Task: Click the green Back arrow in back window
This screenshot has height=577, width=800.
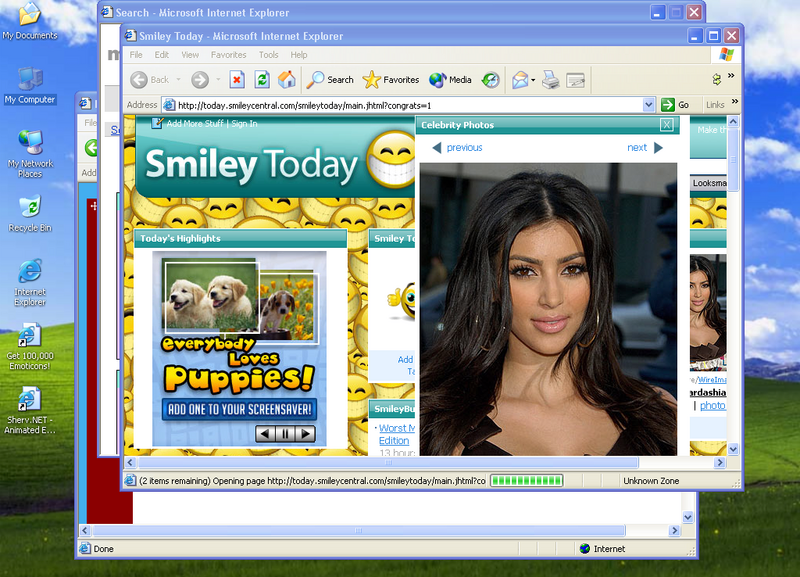Action: click(91, 148)
